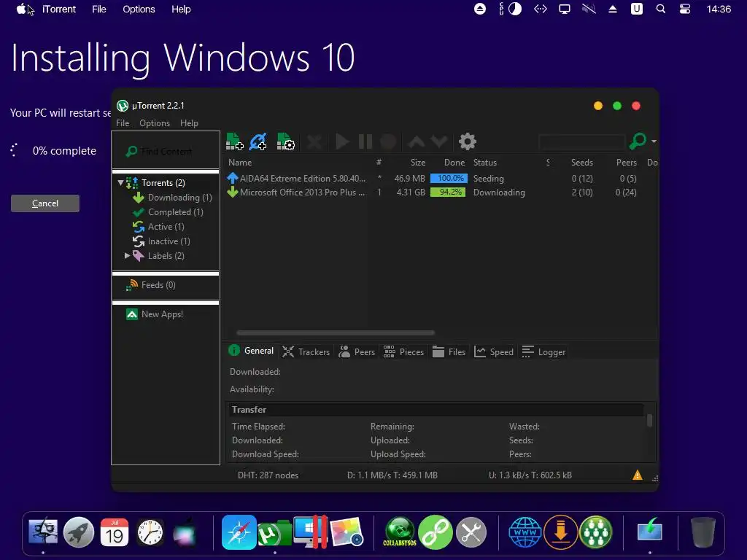The image size is (747, 560).
Task: Select Inactive (1) category
Action: (169, 241)
